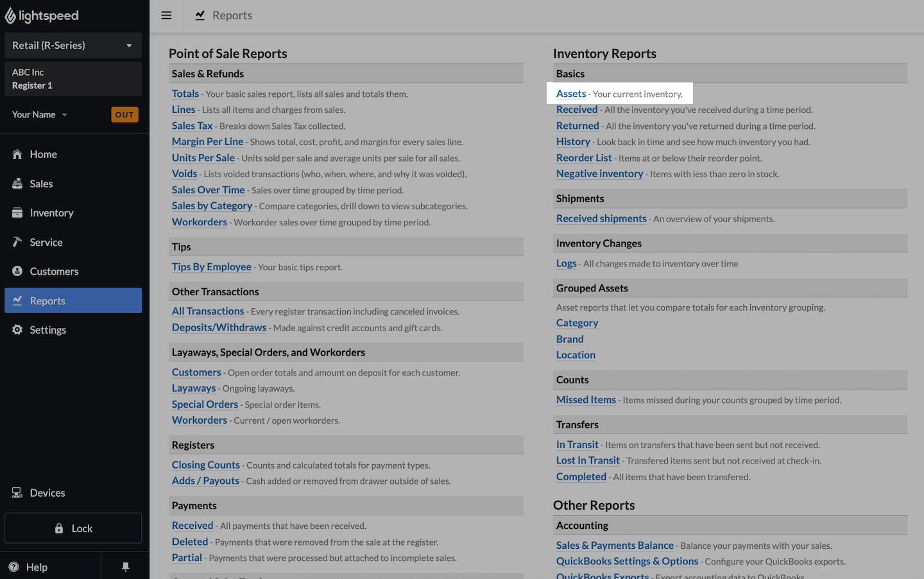
Task: Open the Customers open order report
Action: (x=196, y=372)
